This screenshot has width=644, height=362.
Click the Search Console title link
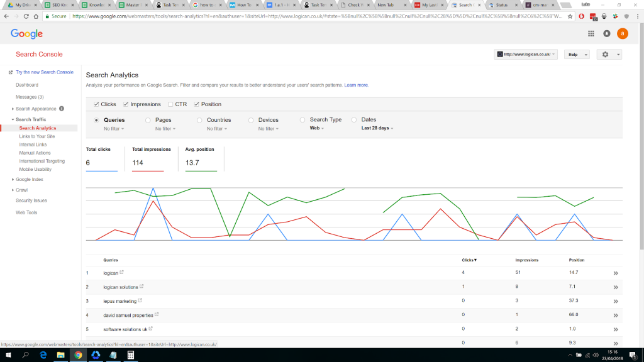[39, 54]
